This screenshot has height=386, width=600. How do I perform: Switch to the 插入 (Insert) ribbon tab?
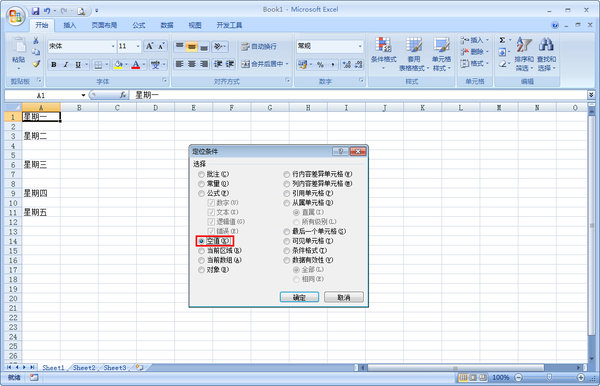[x=70, y=25]
